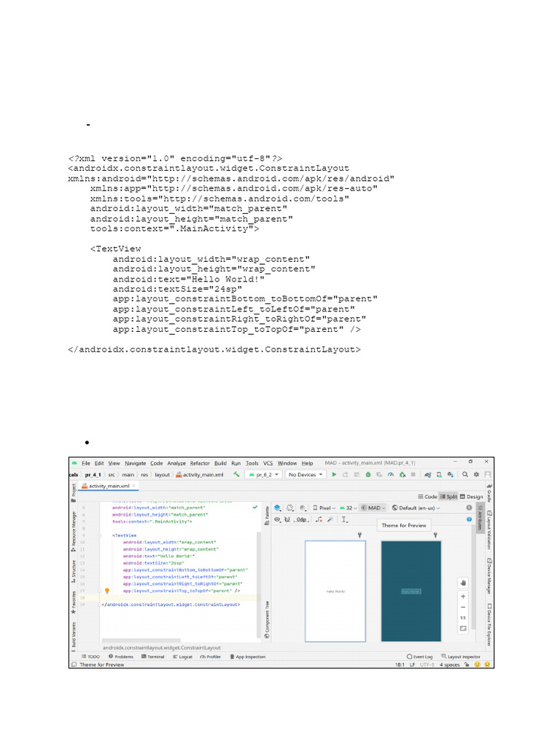Open the SDK Manager toolbar icon
This screenshot has width=560, height=747.
point(451,474)
